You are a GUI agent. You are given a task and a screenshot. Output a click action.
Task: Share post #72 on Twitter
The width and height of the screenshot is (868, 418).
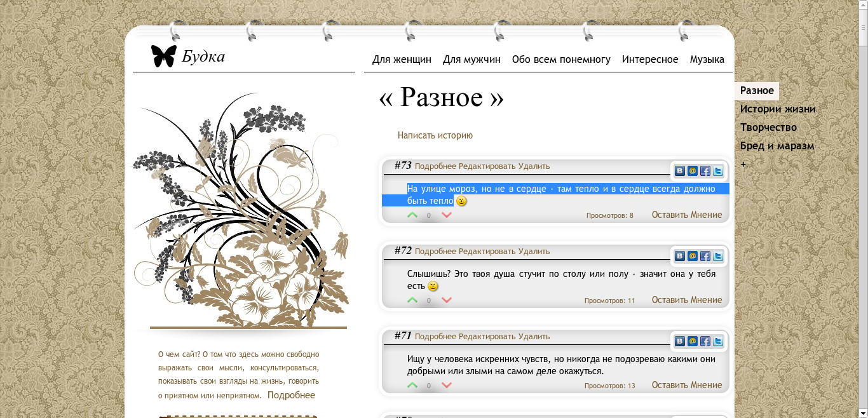[718, 256]
